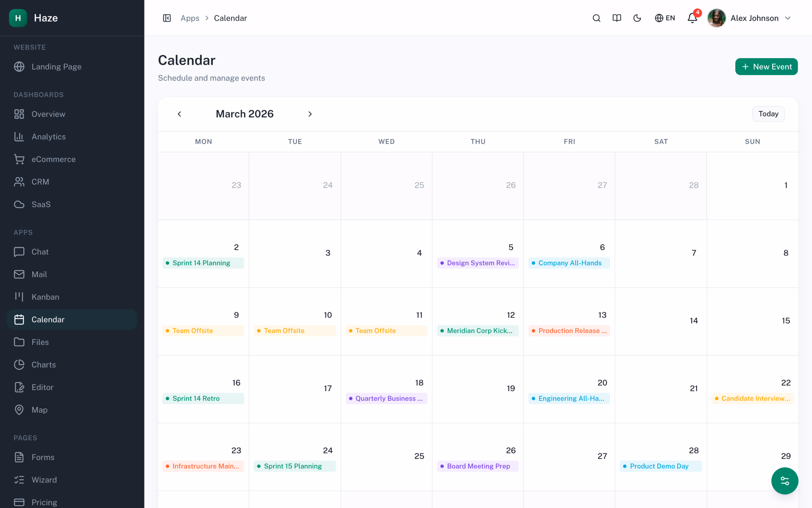Click the Map pin icon
The width and height of the screenshot is (812, 508).
19,410
